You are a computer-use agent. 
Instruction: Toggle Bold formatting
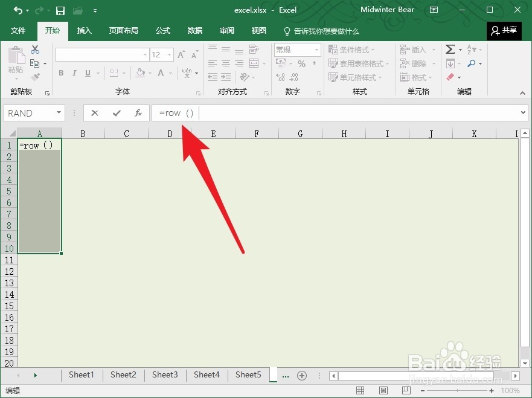click(61, 73)
